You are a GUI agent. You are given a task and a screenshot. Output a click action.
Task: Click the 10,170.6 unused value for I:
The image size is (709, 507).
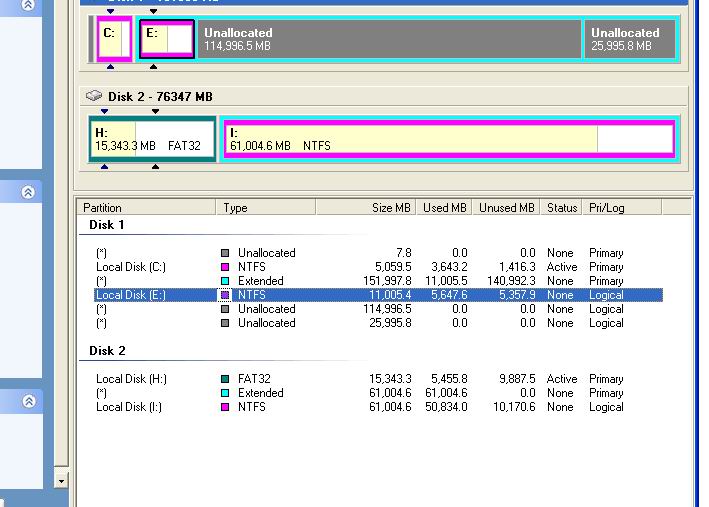tap(514, 407)
